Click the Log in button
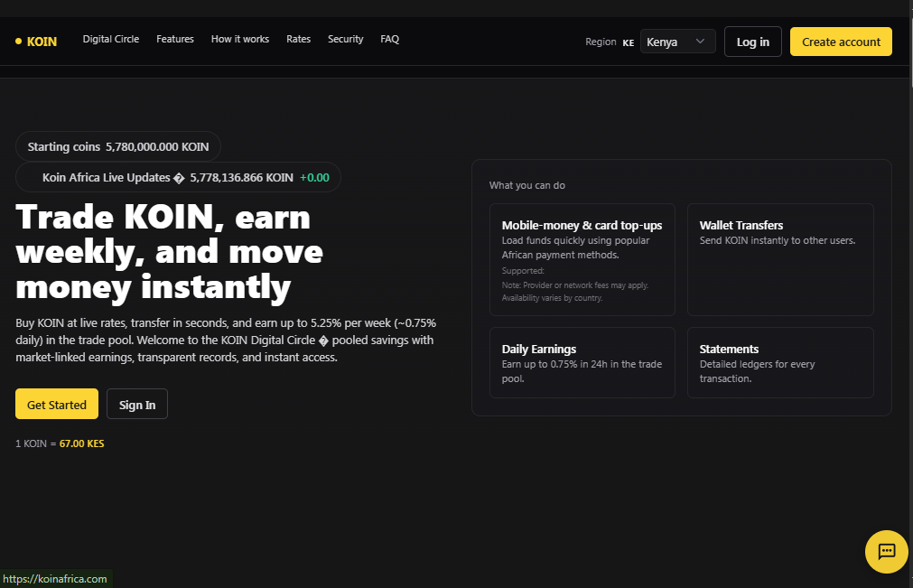The height and width of the screenshot is (588, 913). point(752,42)
